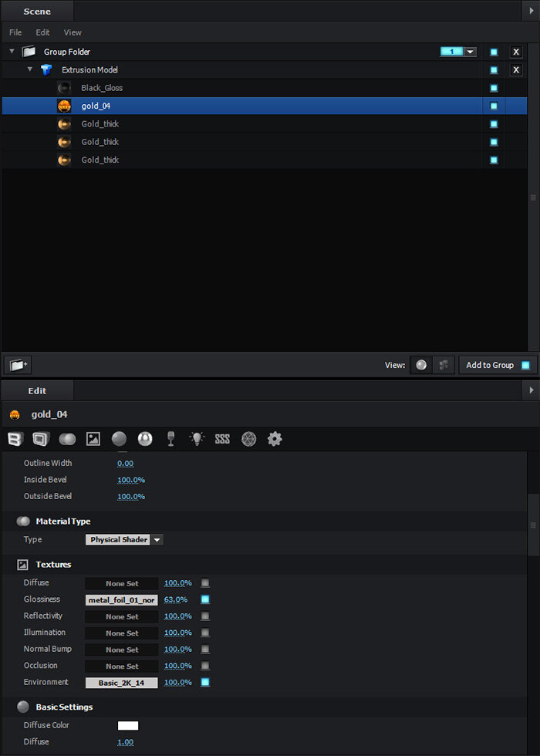This screenshot has width=540, height=756.
Task: Open the light bulb illumination settings icon
Action: coord(197,439)
